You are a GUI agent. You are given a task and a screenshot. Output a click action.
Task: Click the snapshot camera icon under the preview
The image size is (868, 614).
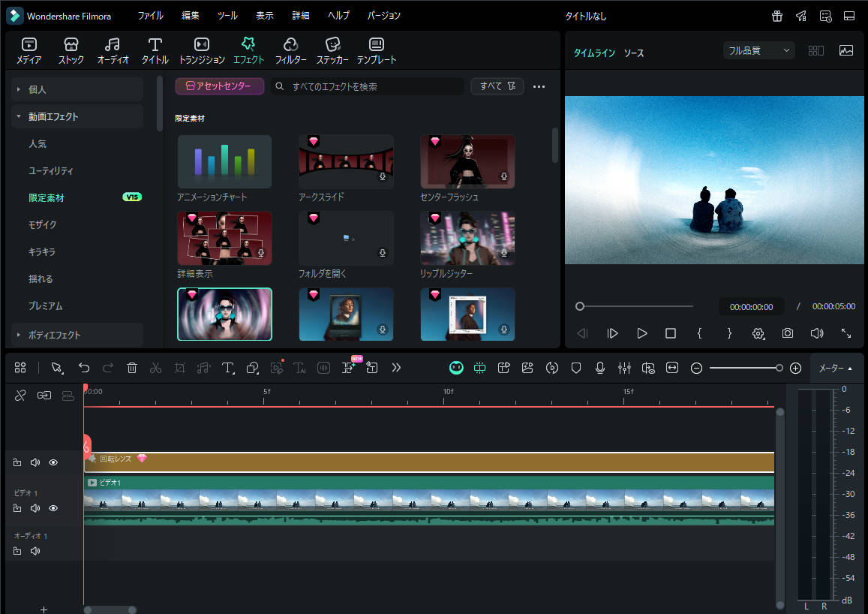[788, 333]
